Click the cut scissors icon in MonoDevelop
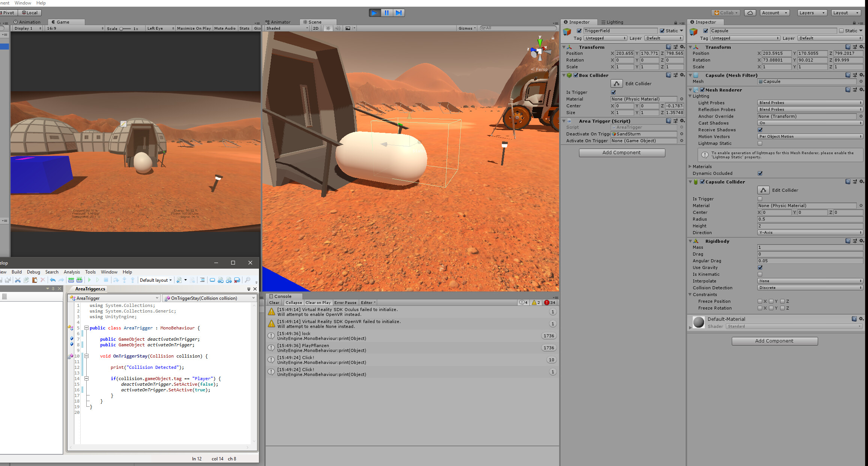The image size is (868, 466). click(x=18, y=280)
